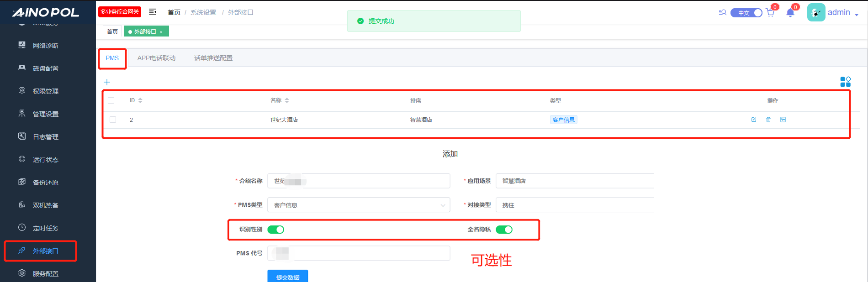Viewport: 868px width, 282px height.
Task: Switch to the 话单推送配置 tab
Action: (x=213, y=58)
